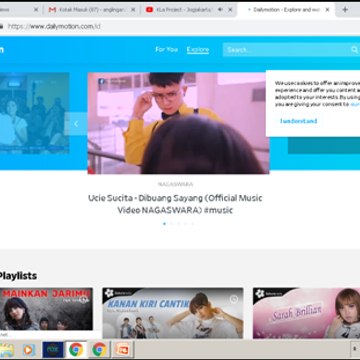
Task: Open the NAGASWARA channel label
Action: click(x=175, y=184)
